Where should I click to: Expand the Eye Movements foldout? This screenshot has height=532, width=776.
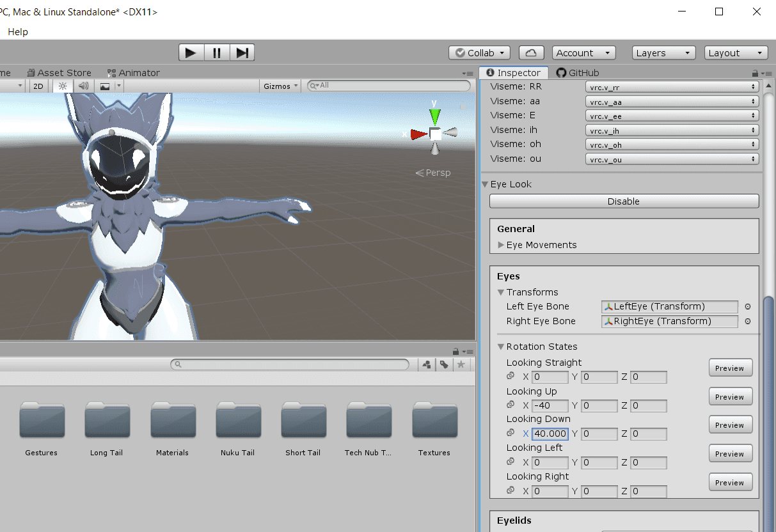tap(501, 245)
